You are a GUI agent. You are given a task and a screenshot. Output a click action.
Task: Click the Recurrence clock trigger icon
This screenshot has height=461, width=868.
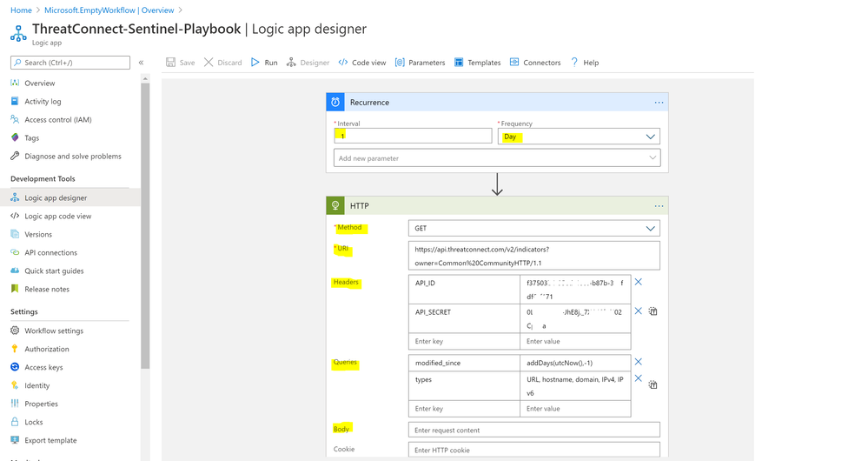(335, 103)
